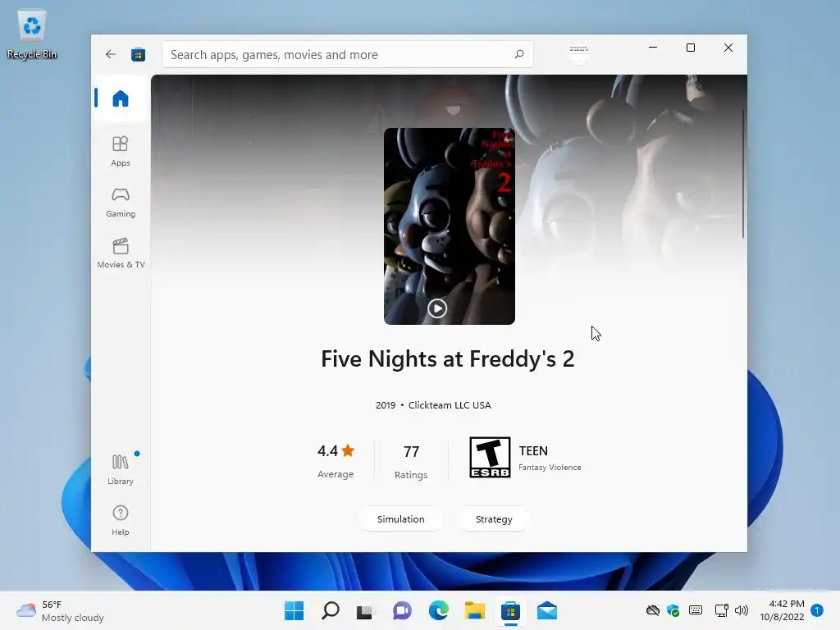
Task: Close the Microsoft Store window
Action: pyautogui.click(x=728, y=48)
